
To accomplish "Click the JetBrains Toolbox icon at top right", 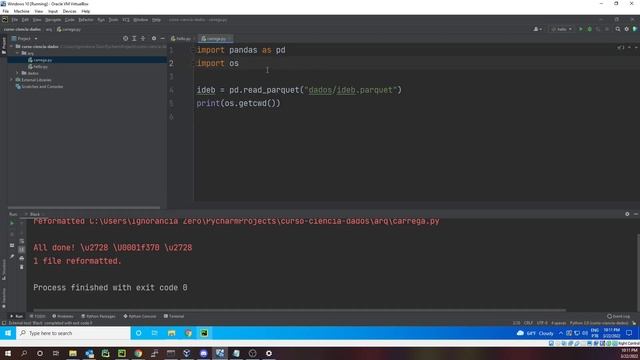I will pyautogui.click(x=635, y=29).
